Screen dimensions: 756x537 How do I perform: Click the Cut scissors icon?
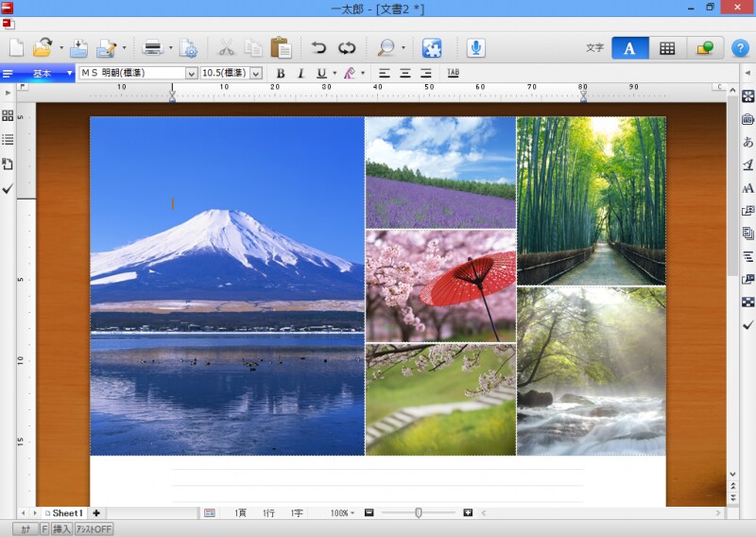pyautogui.click(x=226, y=48)
